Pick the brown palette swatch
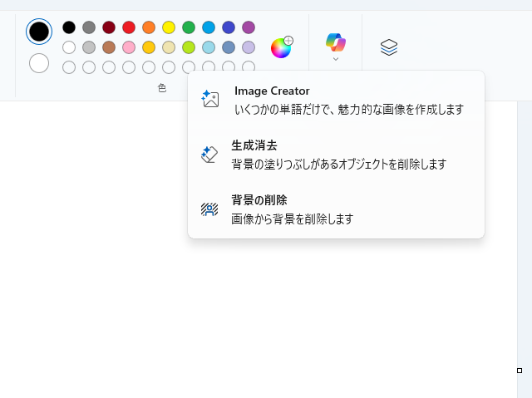This screenshot has width=532, height=398. coord(109,47)
